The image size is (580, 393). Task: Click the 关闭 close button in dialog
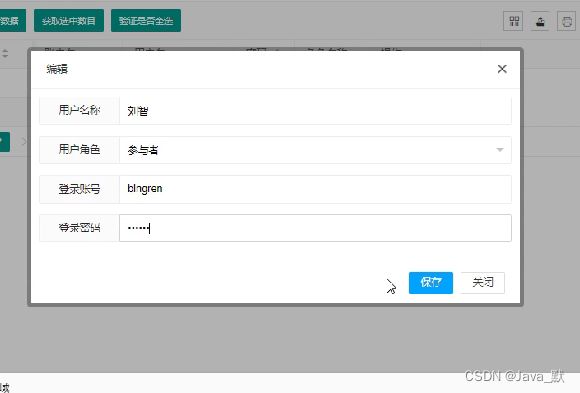tap(483, 283)
